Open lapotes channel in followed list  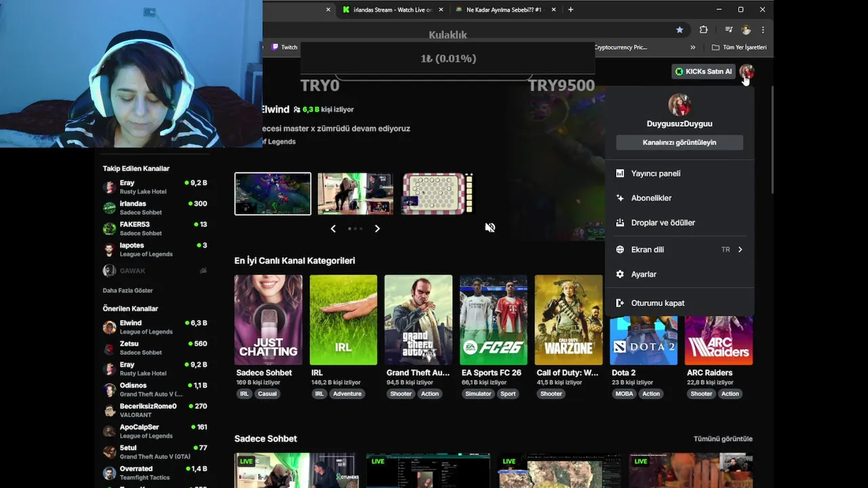[x=155, y=249]
